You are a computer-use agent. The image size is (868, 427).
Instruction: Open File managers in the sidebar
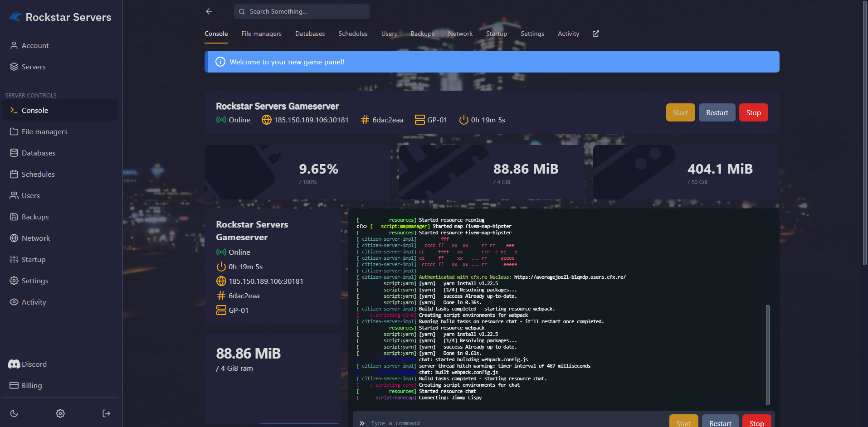60,131
